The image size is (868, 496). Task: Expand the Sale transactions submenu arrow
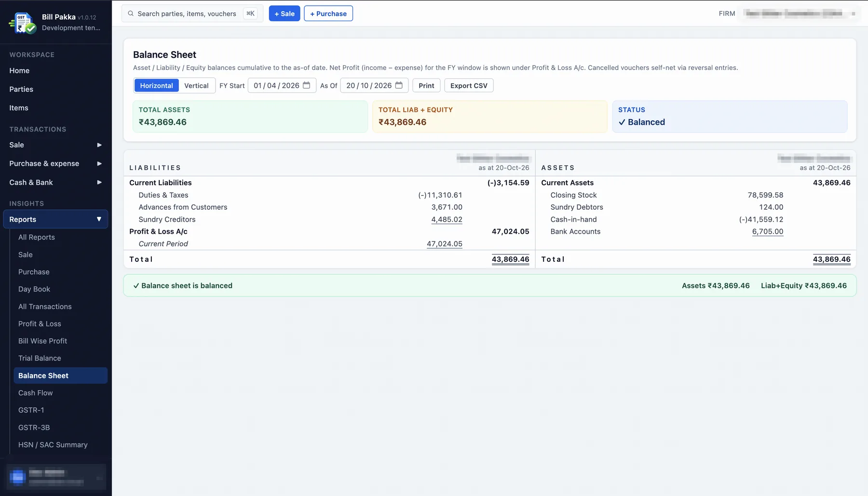click(99, 145)
